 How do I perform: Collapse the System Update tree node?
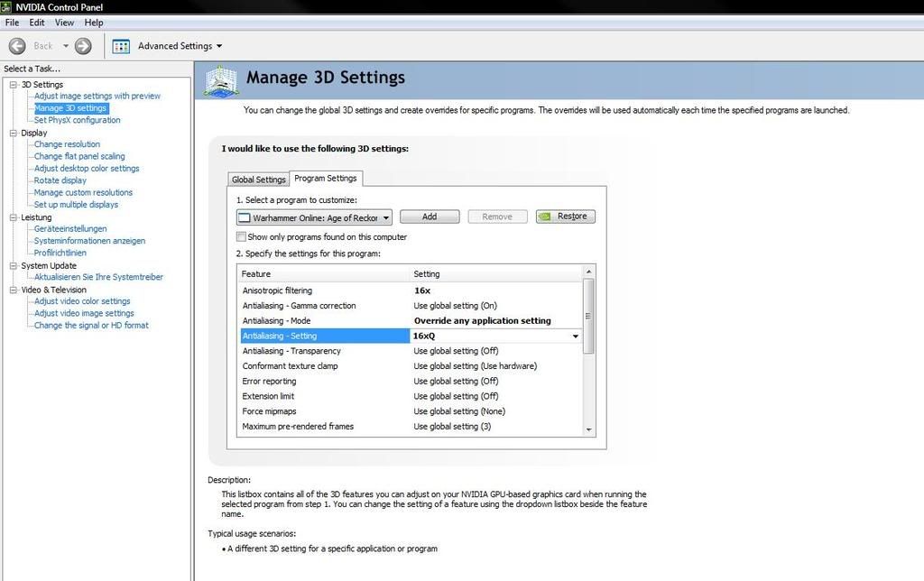point(13,266)
